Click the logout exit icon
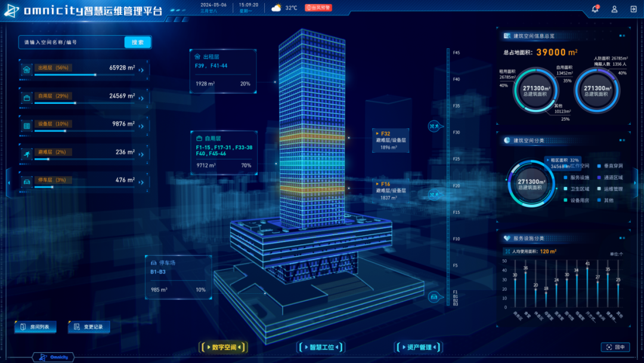 (633, 9)
